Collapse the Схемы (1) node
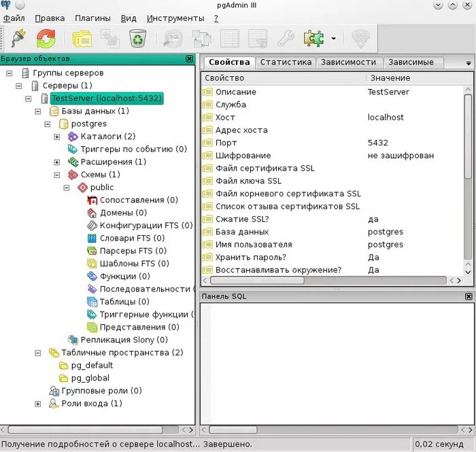 click(x=56, y=175)
